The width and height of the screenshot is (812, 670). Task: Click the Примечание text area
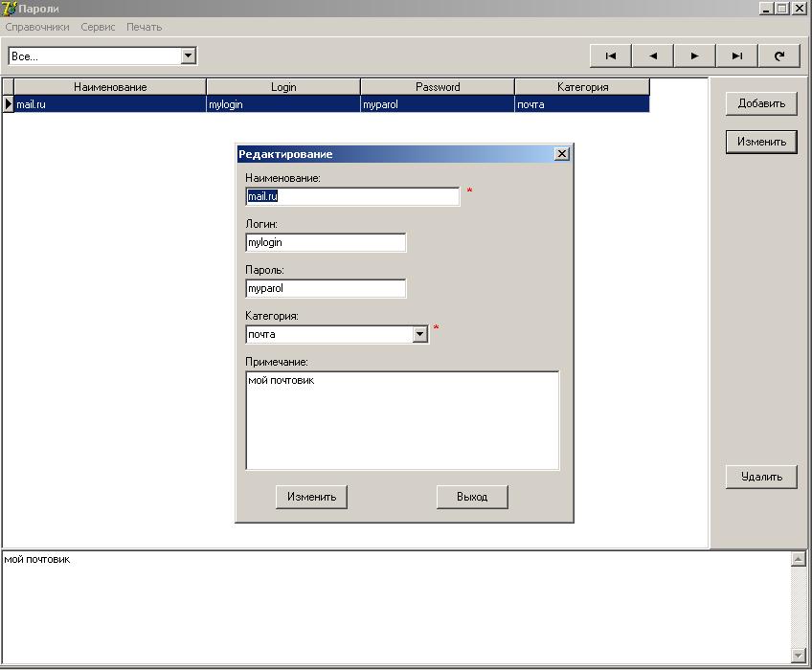pyautogui.click(x=402, y=421)
